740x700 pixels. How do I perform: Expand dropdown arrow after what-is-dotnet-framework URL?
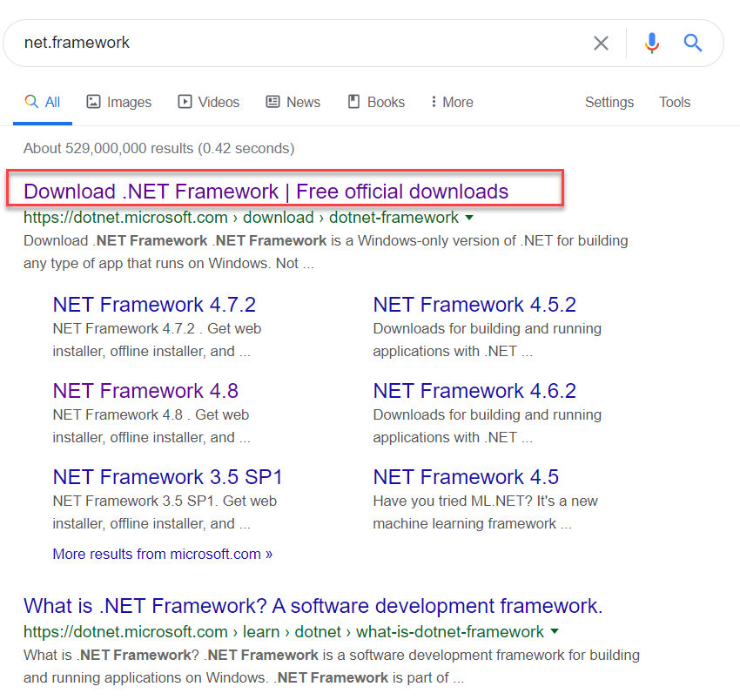(555, 631)
